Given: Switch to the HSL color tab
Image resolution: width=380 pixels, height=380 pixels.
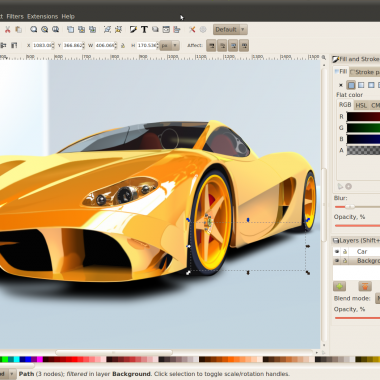Looking at the screenshot, I should pos(361,105).
